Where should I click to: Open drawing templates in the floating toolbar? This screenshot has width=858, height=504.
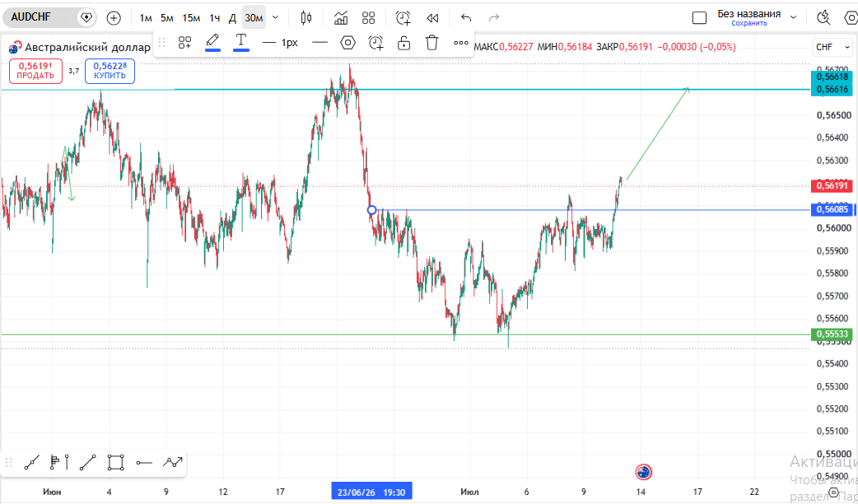(184, 42)
